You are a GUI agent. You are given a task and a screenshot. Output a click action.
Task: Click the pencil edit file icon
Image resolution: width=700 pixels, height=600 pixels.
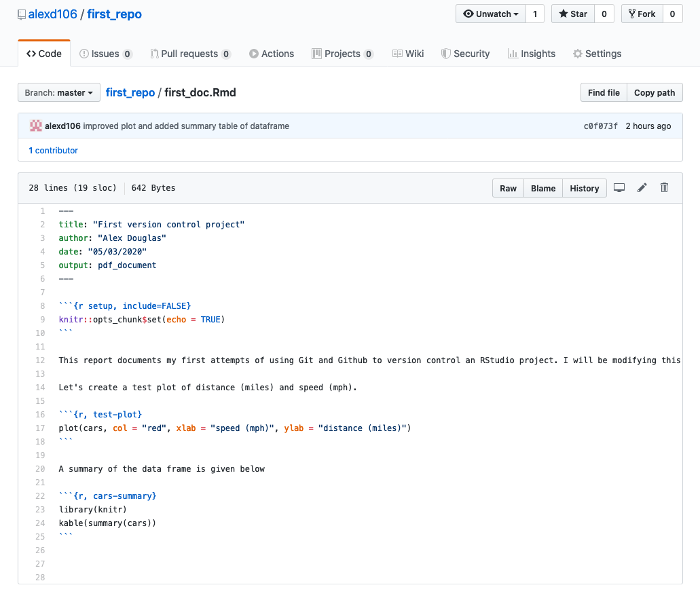(642, 188)
